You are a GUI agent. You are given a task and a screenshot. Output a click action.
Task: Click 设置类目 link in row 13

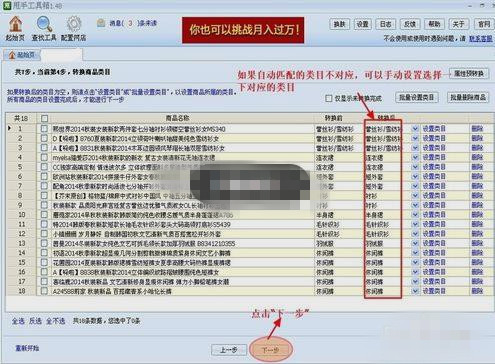(434, 243)
